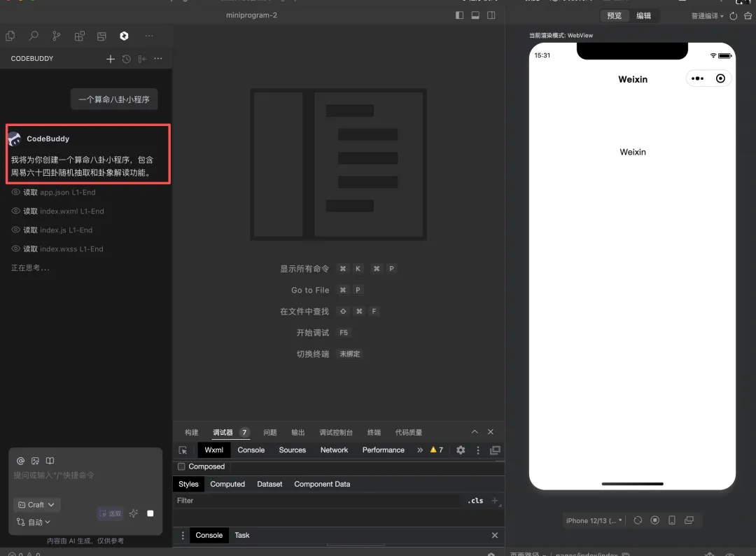Click the refresh compile icon beside 普通编译
Image resolution: width=756 pixels, height=556 pixels.
pos(734,16)
